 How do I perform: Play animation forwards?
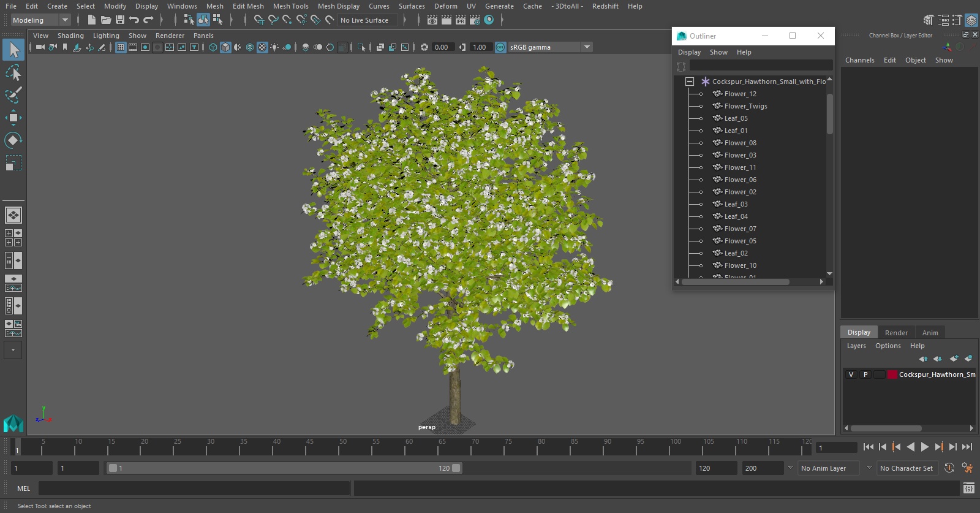(x=925, y=447)
